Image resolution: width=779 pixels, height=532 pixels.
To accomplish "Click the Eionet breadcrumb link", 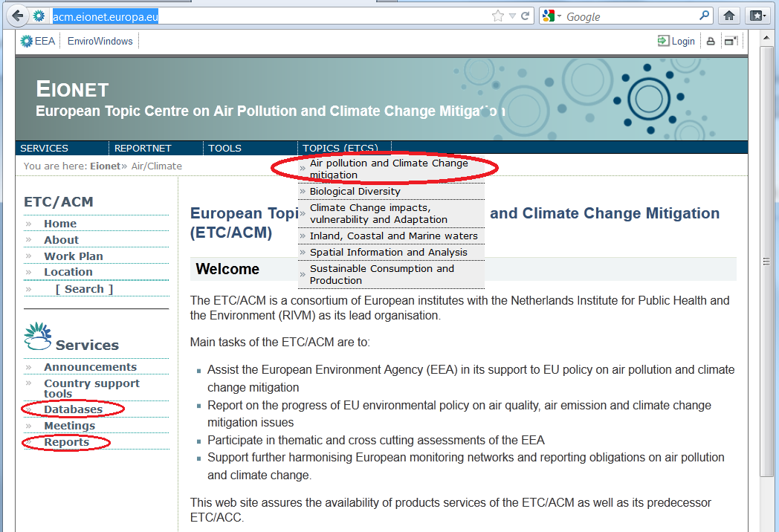I will pos(105,166).
